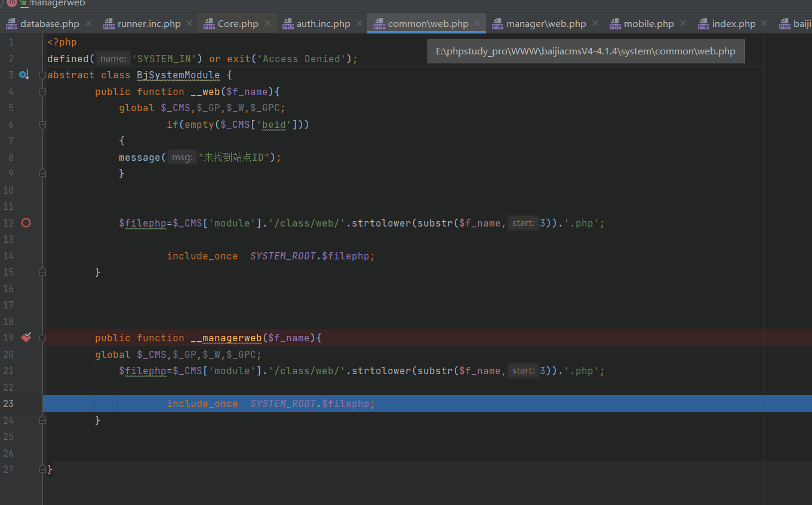Switch to the database.php tab
This screenshot has width=812, height=505.
[x=50, y=24]
